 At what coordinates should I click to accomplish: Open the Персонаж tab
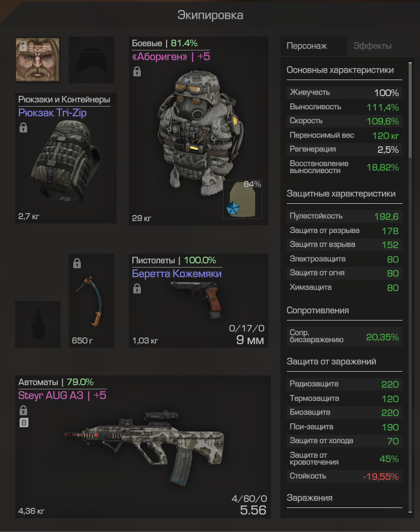(x=307, y=46)
